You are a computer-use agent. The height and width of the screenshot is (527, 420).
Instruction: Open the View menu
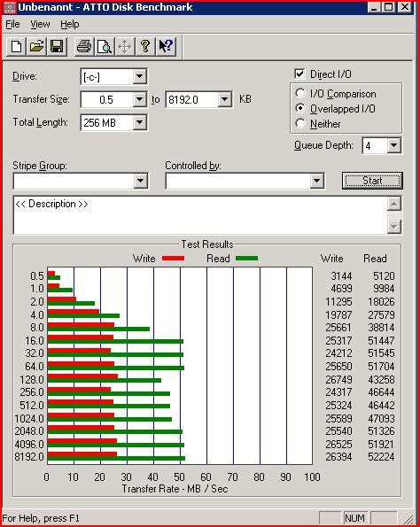pyautogui.click(x=40, y=24)
